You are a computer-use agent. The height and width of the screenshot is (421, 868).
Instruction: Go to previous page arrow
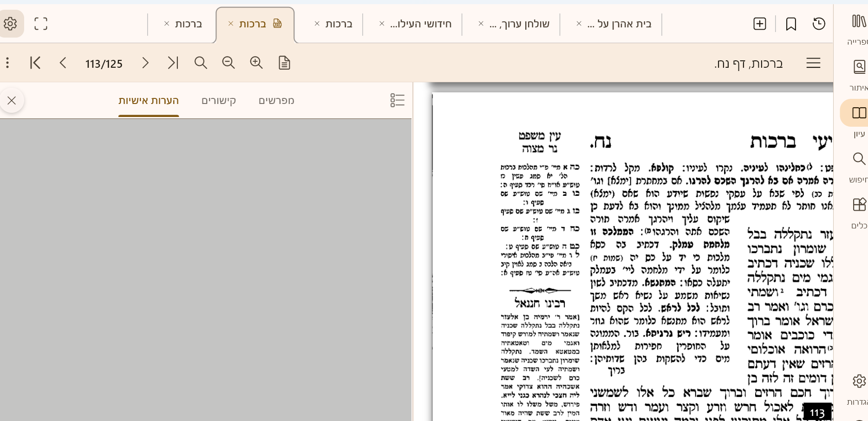point(63,63)
